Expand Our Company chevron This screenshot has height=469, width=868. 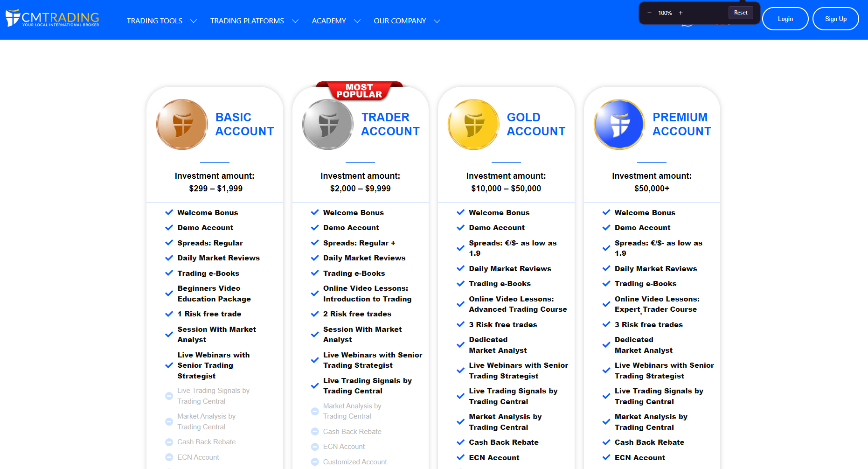coord(437,21)
